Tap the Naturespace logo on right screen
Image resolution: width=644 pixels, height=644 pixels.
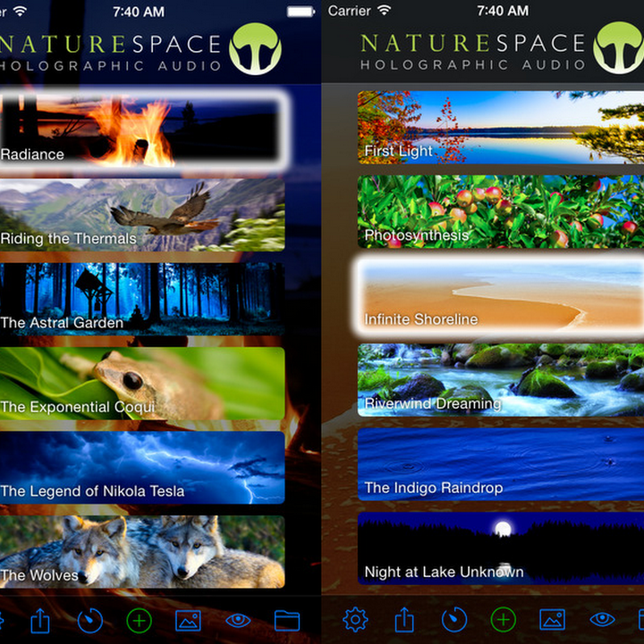coord(619,47)
